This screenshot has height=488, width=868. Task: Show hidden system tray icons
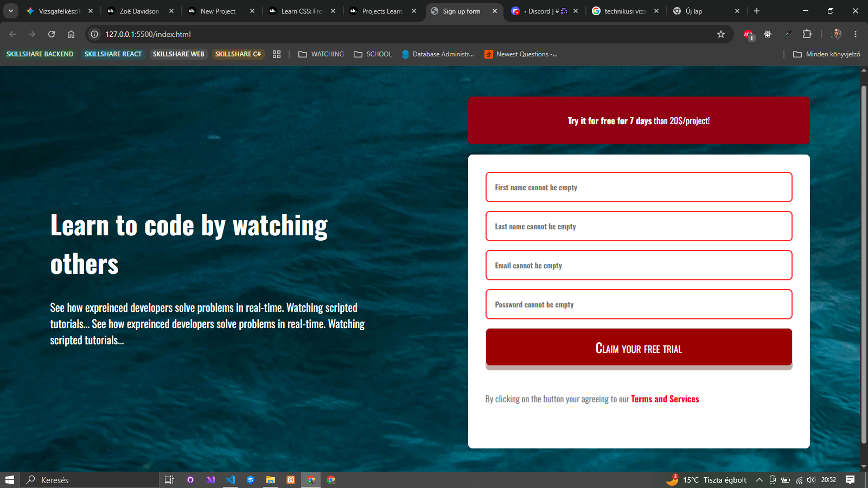(759, 480)
